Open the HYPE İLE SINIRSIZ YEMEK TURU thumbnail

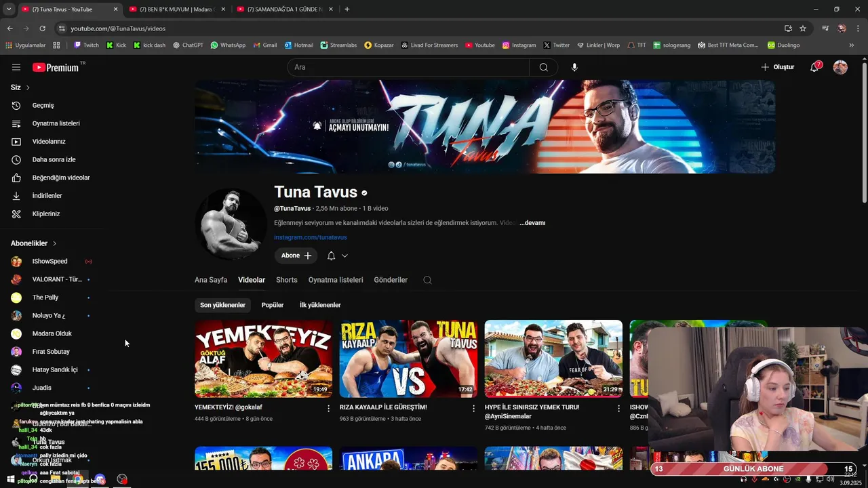click(553, 359)
